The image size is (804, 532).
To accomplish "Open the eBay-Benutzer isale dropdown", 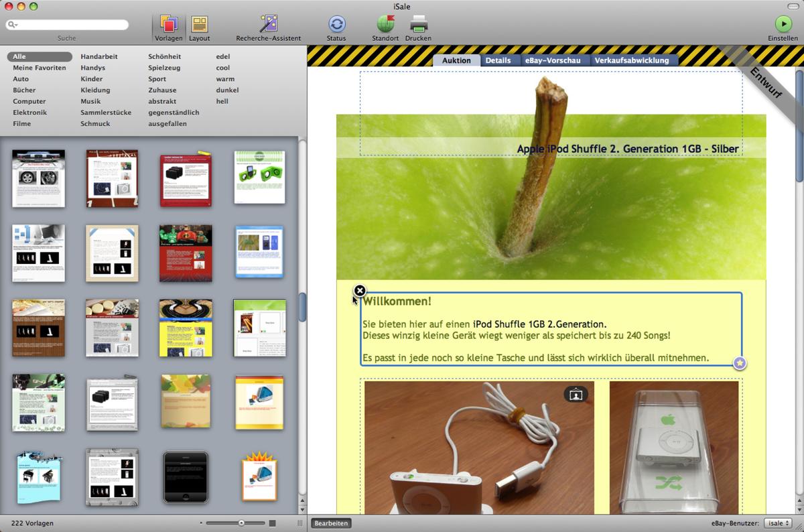I will click(x=778, y=523).
